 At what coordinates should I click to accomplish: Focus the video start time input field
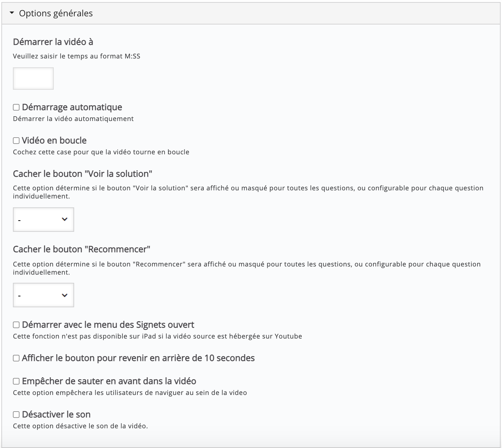(33, 79)
